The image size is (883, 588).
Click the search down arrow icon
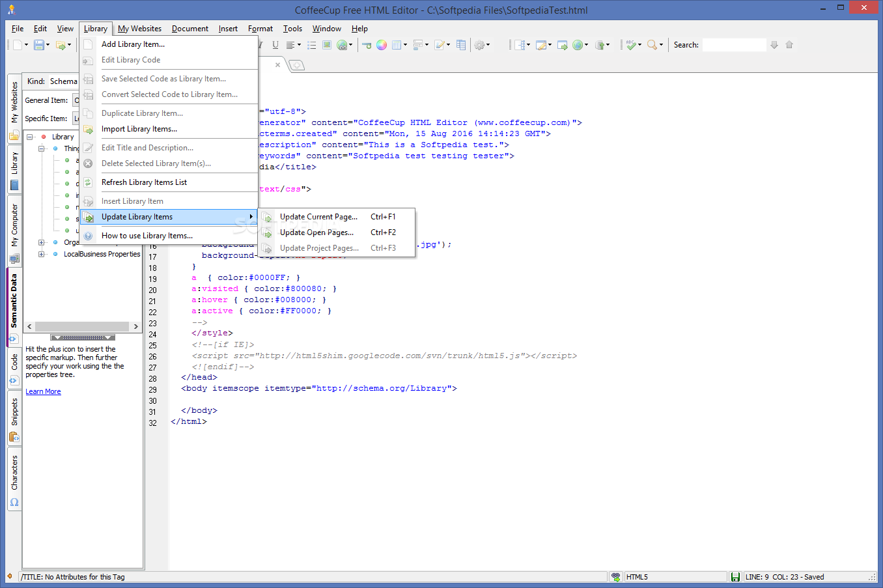point(774,45)
